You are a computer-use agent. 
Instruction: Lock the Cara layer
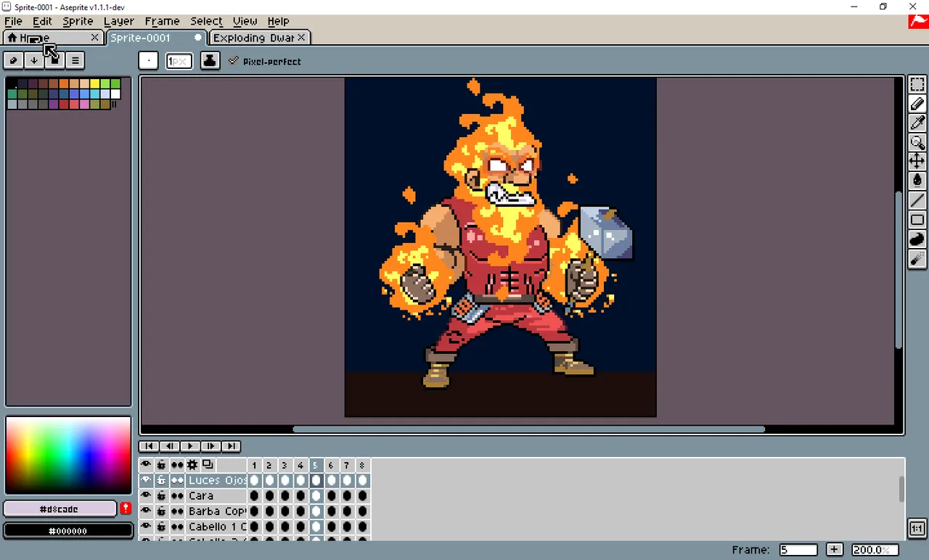coord(161,495)
